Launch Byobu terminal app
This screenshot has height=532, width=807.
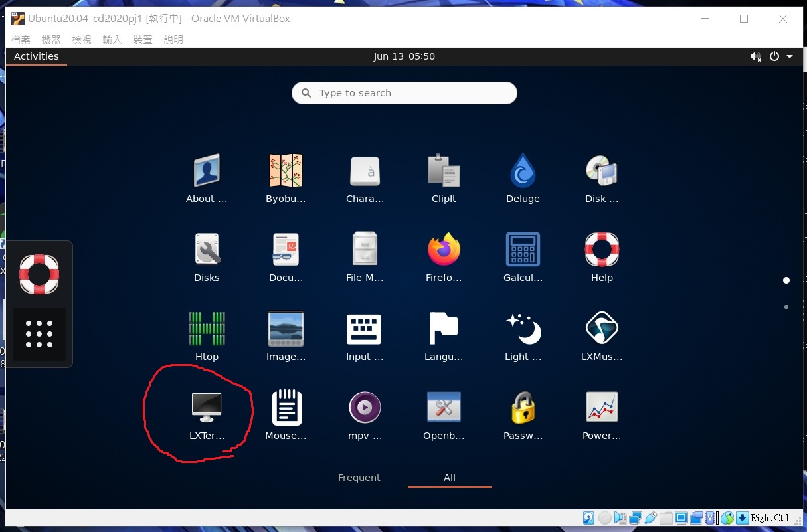(x=286, y=171)
